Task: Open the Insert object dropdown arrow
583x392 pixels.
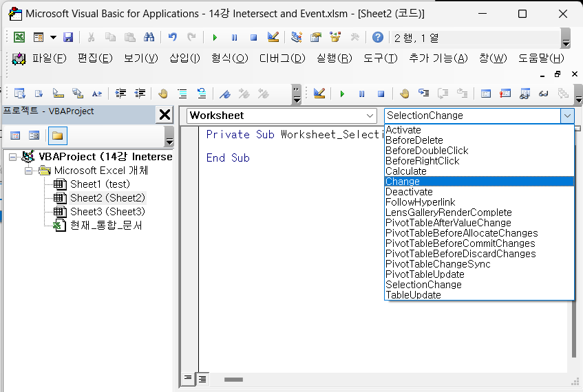Action: pos(53,38)
